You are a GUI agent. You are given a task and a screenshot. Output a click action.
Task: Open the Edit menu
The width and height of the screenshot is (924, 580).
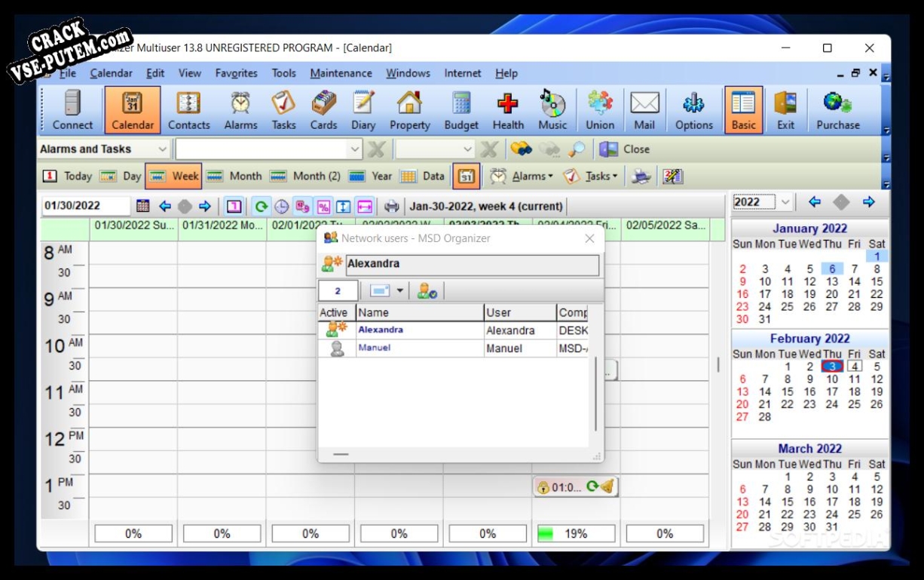pos(155,73)
